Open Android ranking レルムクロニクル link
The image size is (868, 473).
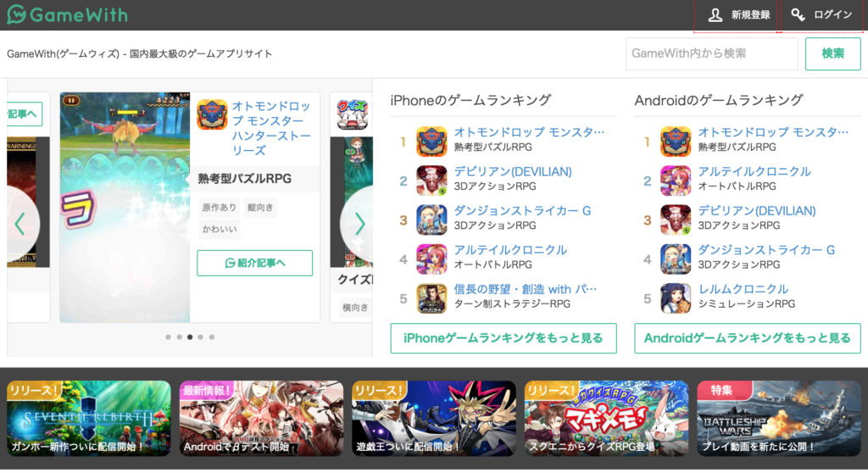tap(743, 289)
